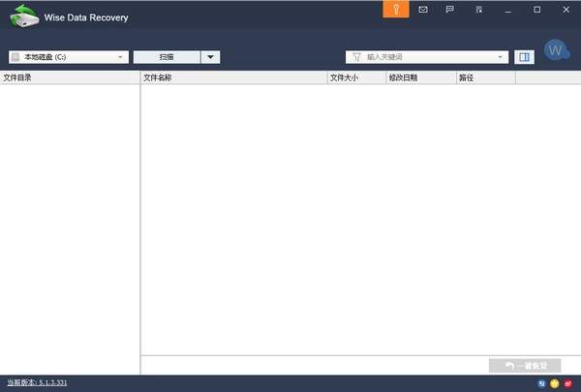Sort by the 修改日期 column header
The width and height of the screenshot is (581, 392).
(x=420, y=77)
